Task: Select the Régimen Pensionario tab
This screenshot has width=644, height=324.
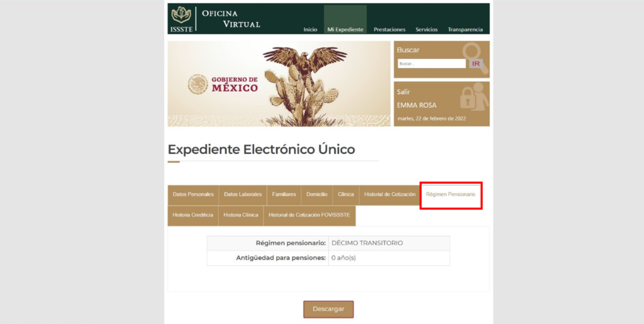Action: 450,195
